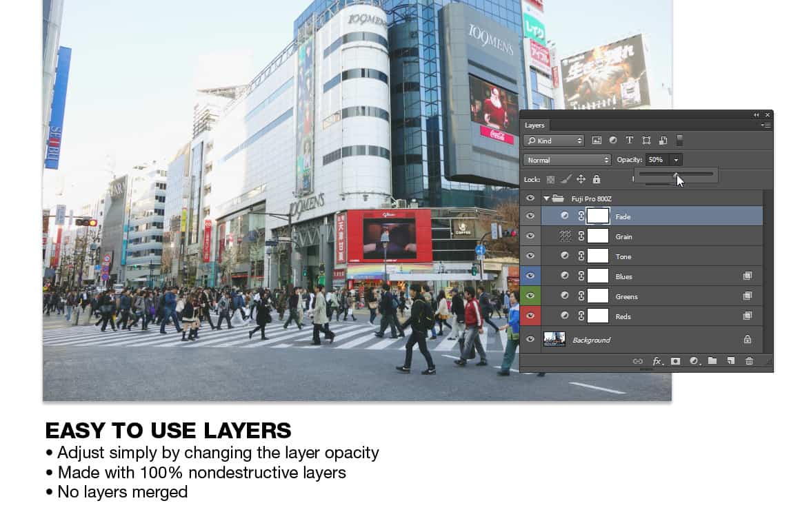
Task: Click the opacity slider handle
Action: coord(675,174)
